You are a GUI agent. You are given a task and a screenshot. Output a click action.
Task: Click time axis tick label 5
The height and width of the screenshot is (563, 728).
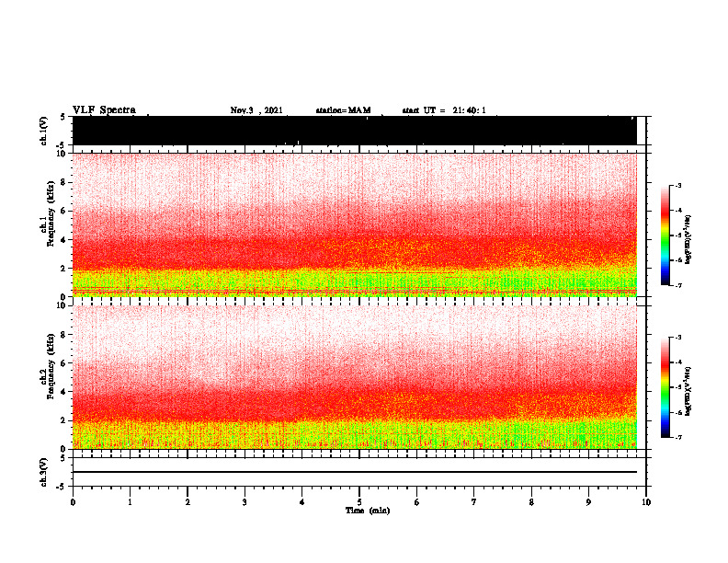(359, 502)
